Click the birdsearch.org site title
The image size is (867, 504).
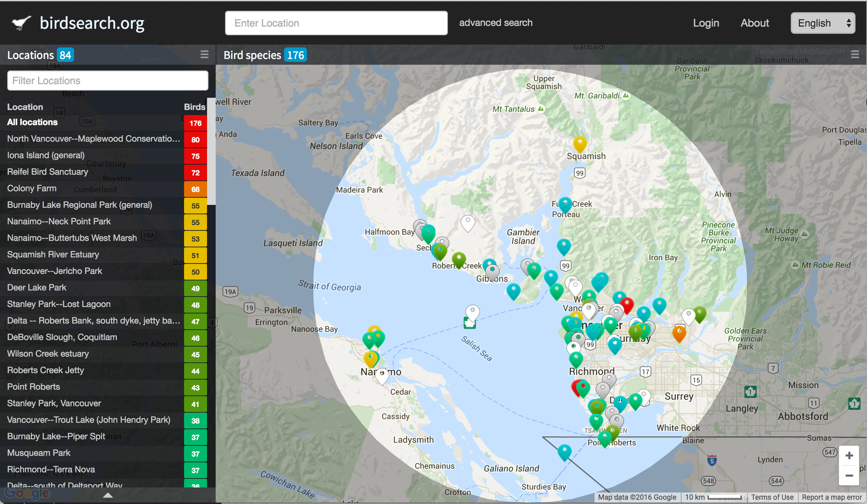click(92, 23)
